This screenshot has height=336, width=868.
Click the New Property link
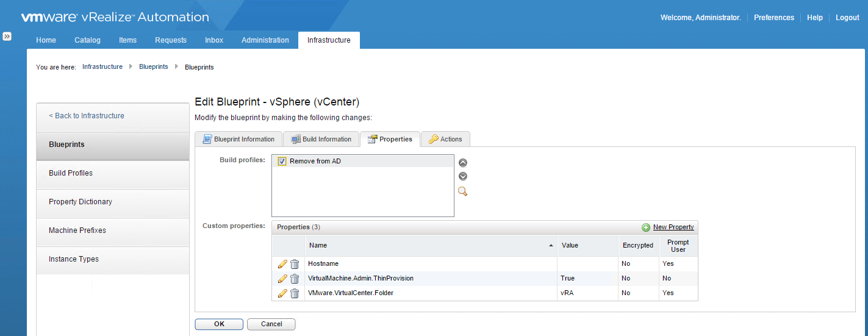click(673, 227)
